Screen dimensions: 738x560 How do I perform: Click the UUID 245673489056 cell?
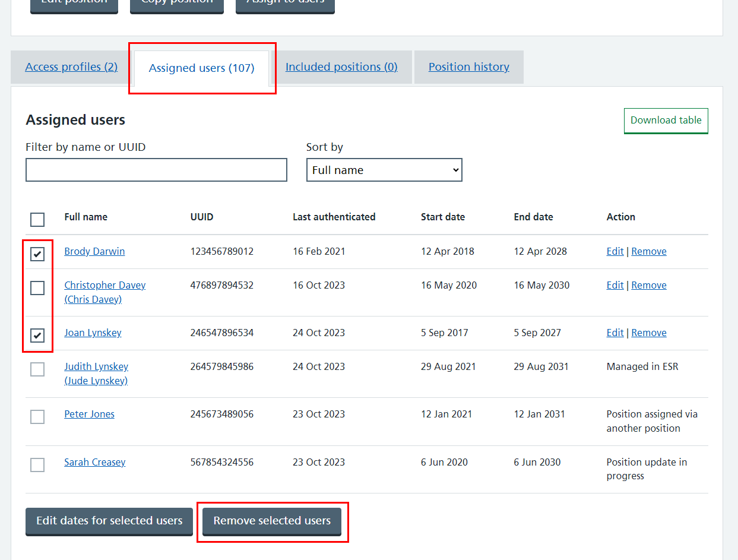[x=222, y=414]
